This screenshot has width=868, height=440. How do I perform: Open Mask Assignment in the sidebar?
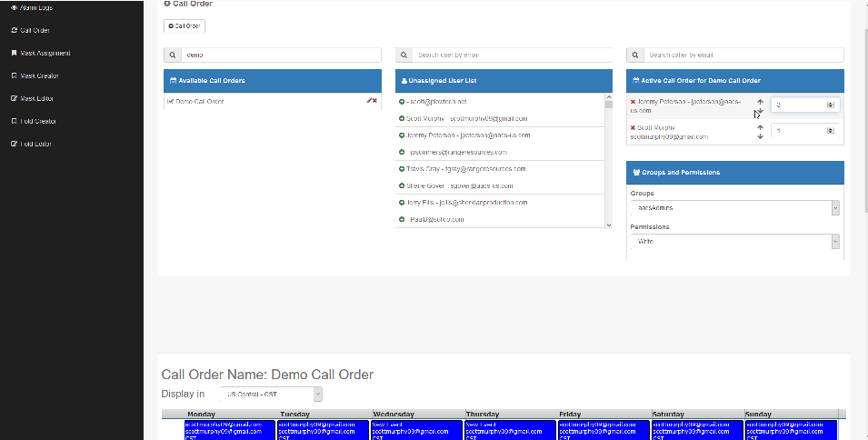45,53
